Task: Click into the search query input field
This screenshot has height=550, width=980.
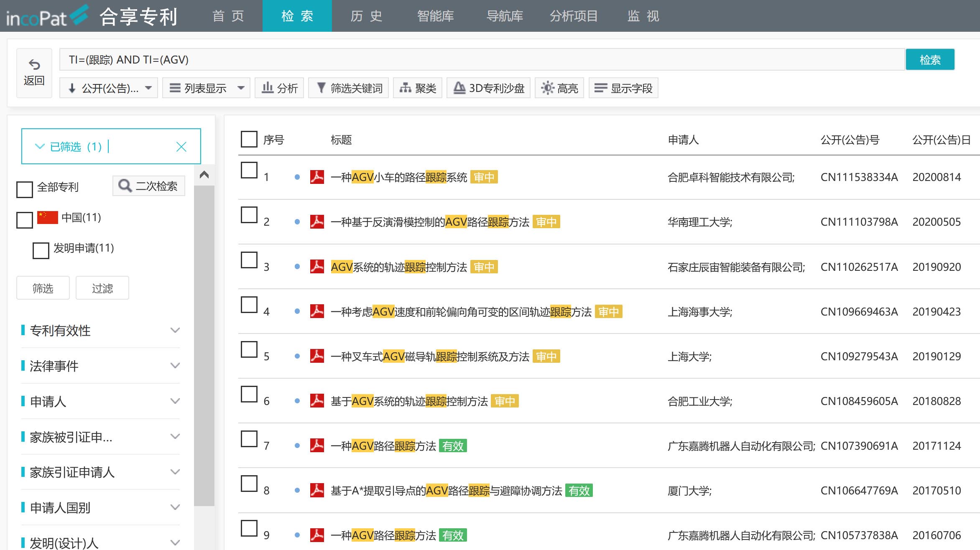Action: tap(481, 60)
